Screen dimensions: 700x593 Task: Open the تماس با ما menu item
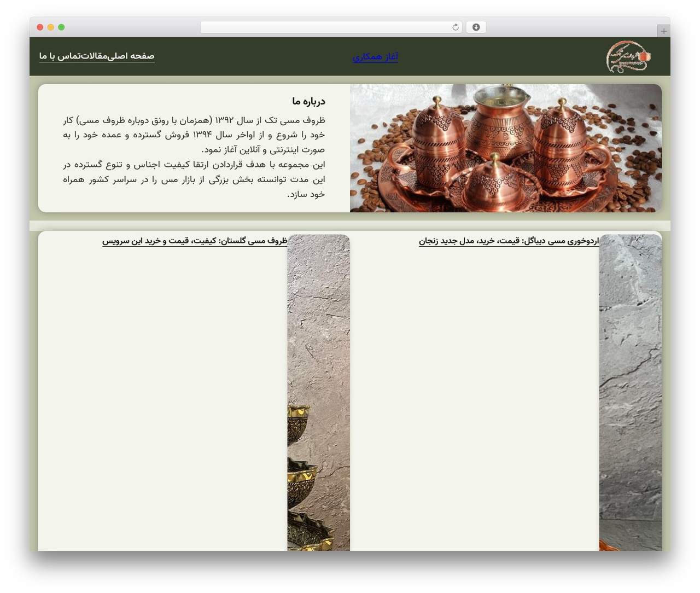click(59, 56)
